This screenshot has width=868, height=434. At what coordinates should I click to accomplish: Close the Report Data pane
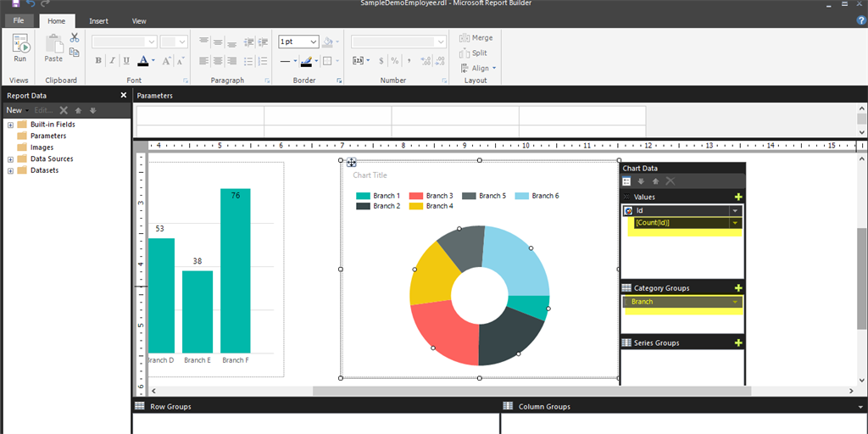click(x=124, y=95)
